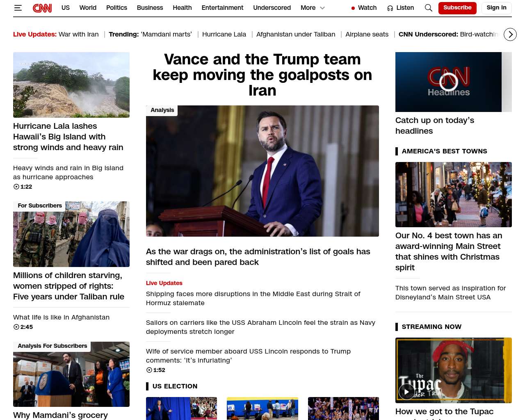
Task: Watch wife of service member response
Action: click(248, 356)
